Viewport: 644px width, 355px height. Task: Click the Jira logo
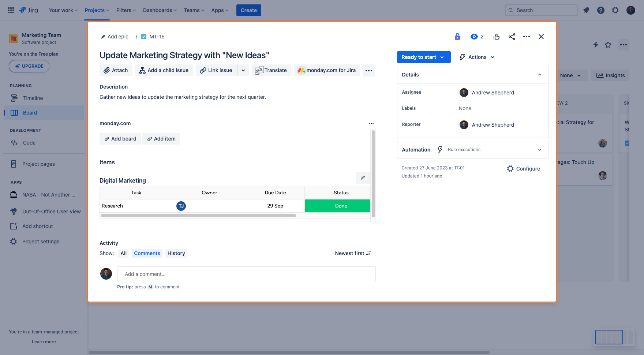(29, 10)
